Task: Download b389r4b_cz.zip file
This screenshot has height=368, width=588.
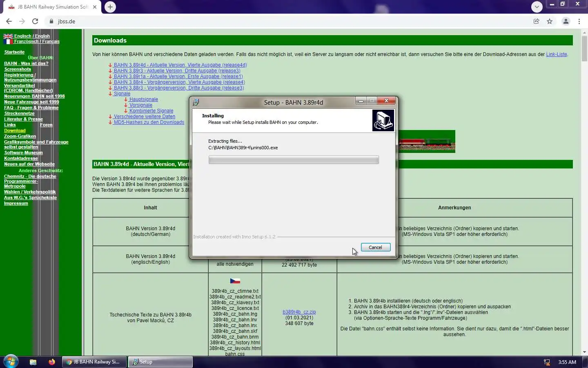Action: [x=299, y=312]
